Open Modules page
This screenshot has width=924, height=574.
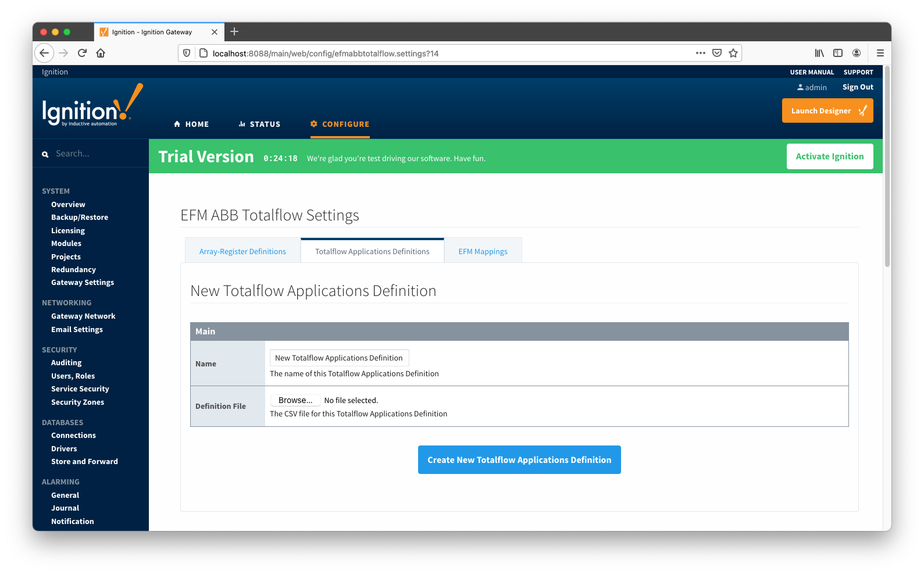[66, 244]
